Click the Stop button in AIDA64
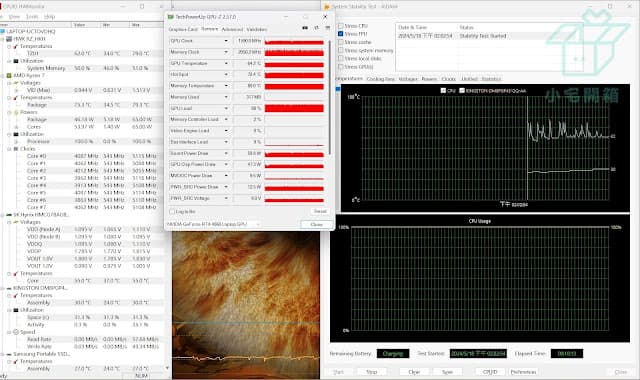Image resolution: width=640 pixels, height=380 pixels. 372,372
